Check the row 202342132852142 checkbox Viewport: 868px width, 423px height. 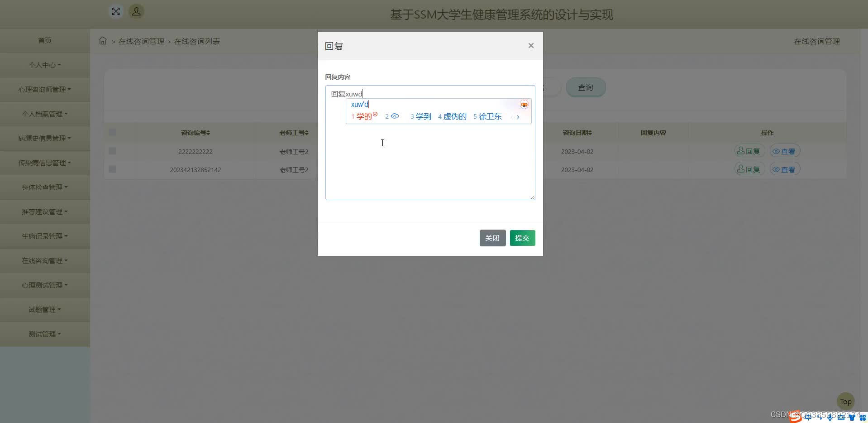coord(112,169)
